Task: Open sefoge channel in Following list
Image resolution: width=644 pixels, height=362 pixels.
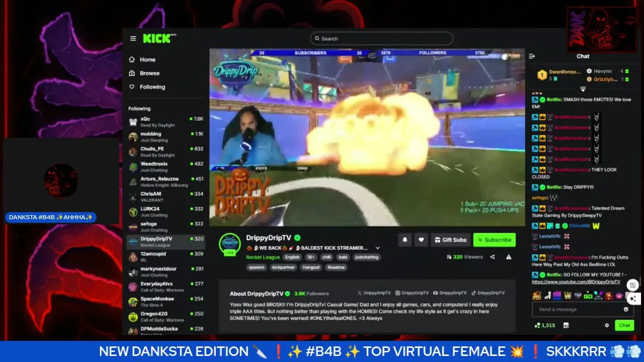Action: pos(166,227)
